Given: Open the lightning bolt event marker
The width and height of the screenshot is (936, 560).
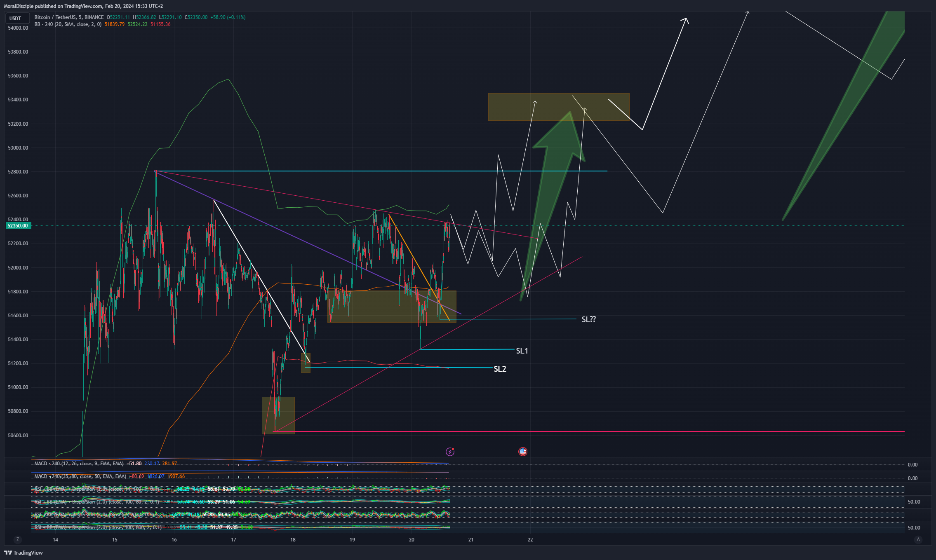Looking at the screenshot, I should (x=450, y=452).
